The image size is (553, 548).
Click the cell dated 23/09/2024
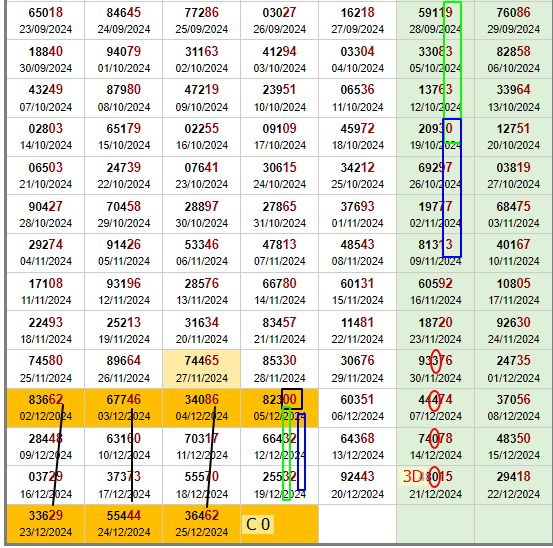pyautogui.click(x=45, y=20)
